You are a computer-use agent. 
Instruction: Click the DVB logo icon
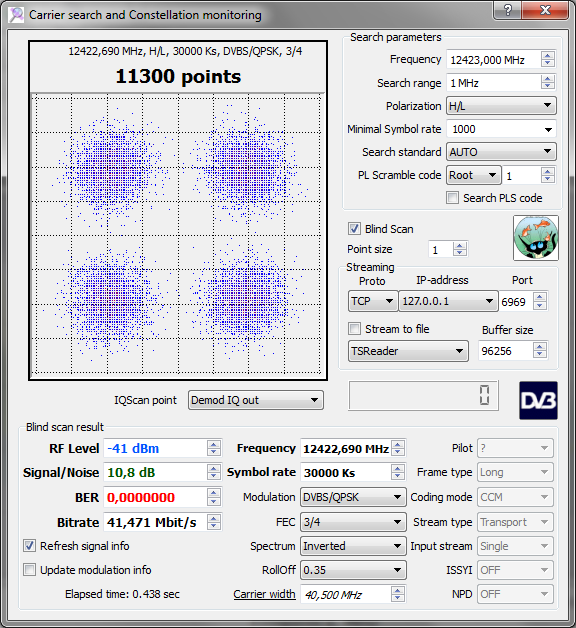coord(538,401)
